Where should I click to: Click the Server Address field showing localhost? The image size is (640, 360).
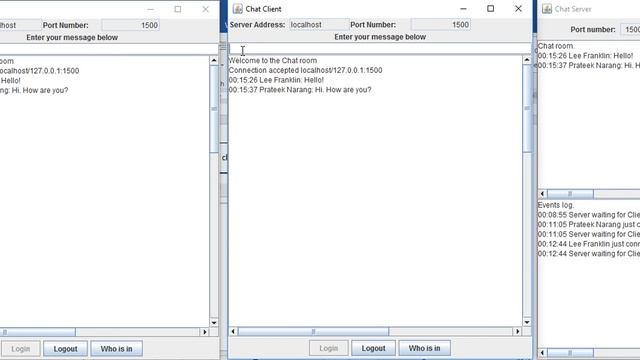(x=319, y=24)
